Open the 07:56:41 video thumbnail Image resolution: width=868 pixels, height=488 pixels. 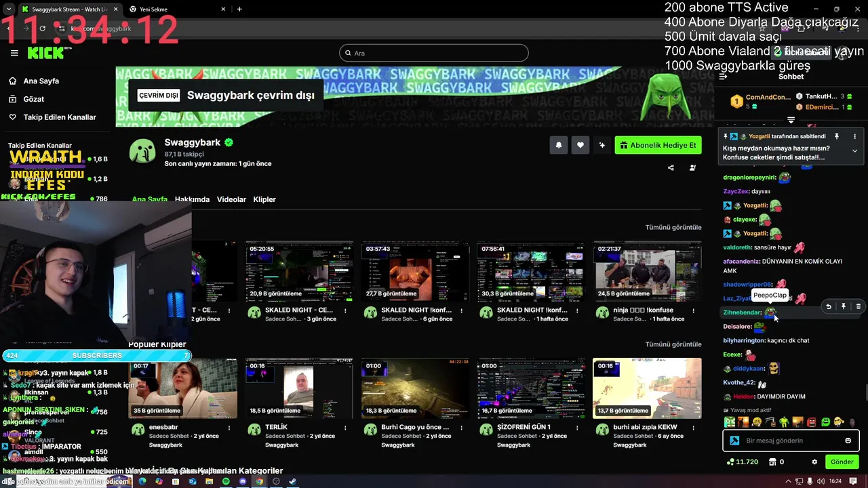(531, 271)
